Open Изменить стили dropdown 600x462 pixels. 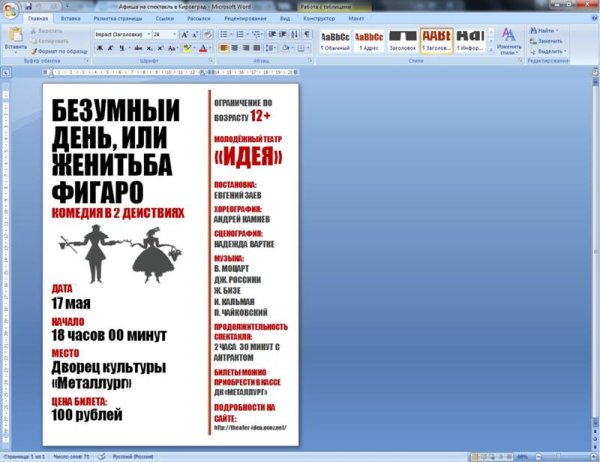[509, 41]
